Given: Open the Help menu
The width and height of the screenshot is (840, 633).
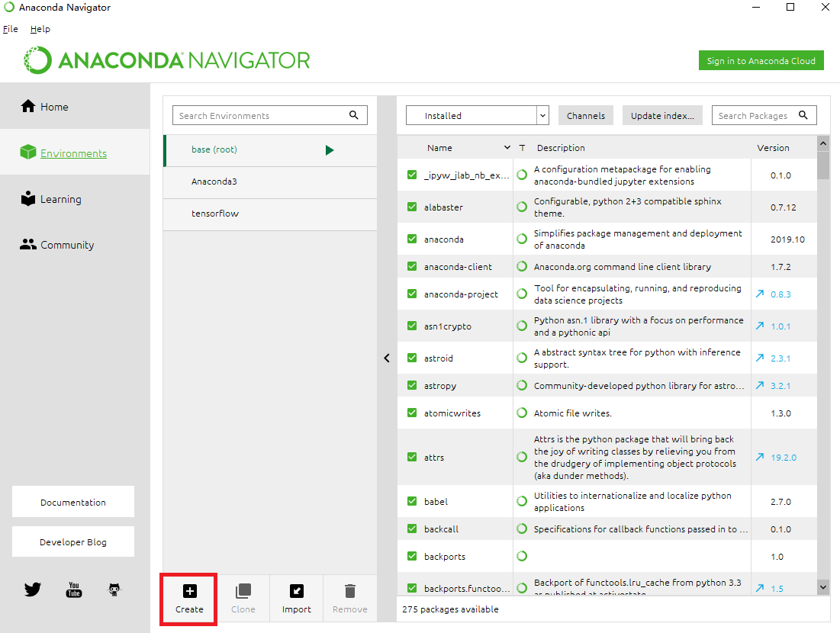Looking at the screenshot, I should click(x=40, y=29).
